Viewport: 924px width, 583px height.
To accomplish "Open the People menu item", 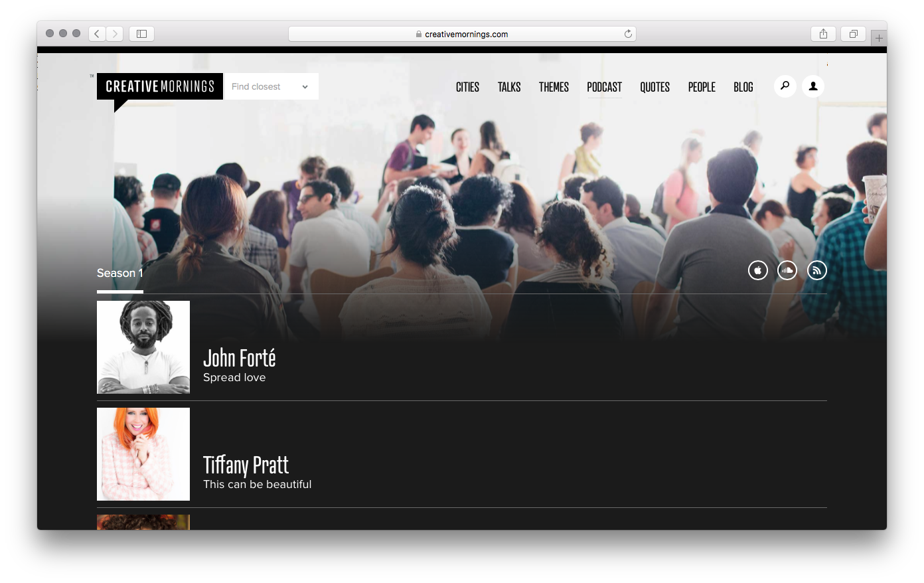I will click(702, 87).
